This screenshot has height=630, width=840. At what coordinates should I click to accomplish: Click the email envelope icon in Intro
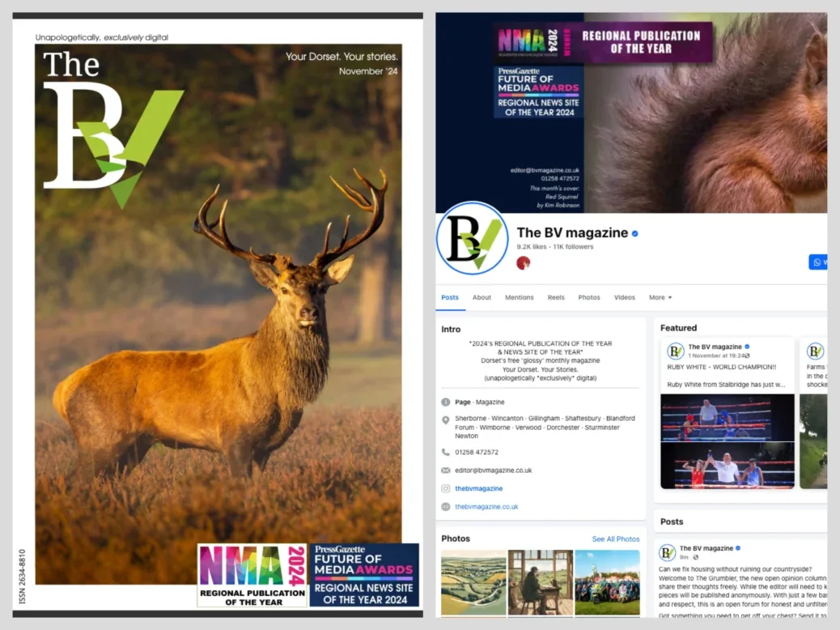pyautogui.click(x=445, y=470)
